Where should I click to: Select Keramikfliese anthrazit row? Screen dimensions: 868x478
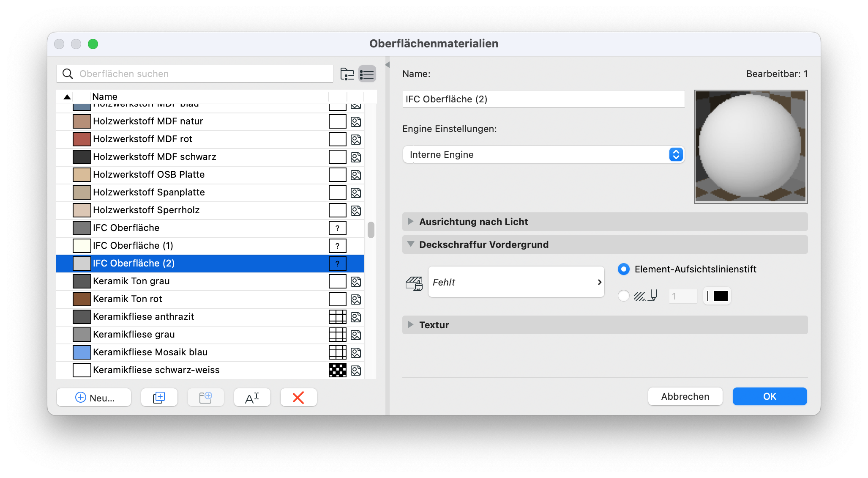point(210,317)
